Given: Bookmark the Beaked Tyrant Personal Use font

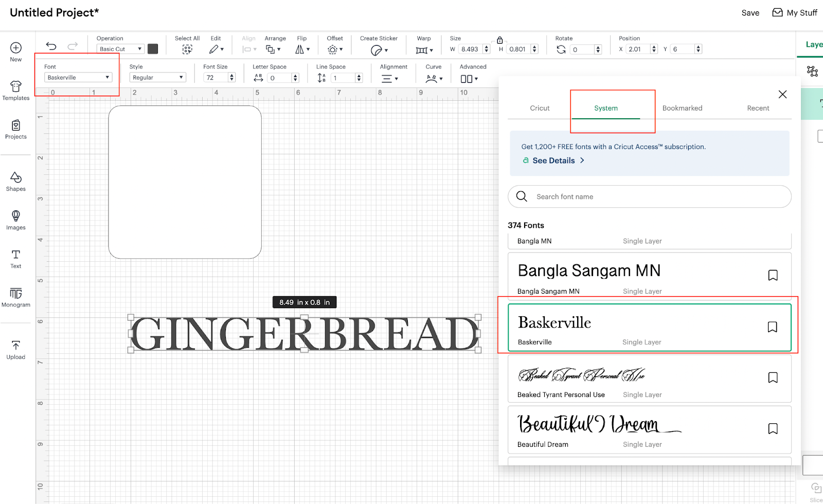Looking at the screenshot, I should pyautogui.click(x=773, y=377).
